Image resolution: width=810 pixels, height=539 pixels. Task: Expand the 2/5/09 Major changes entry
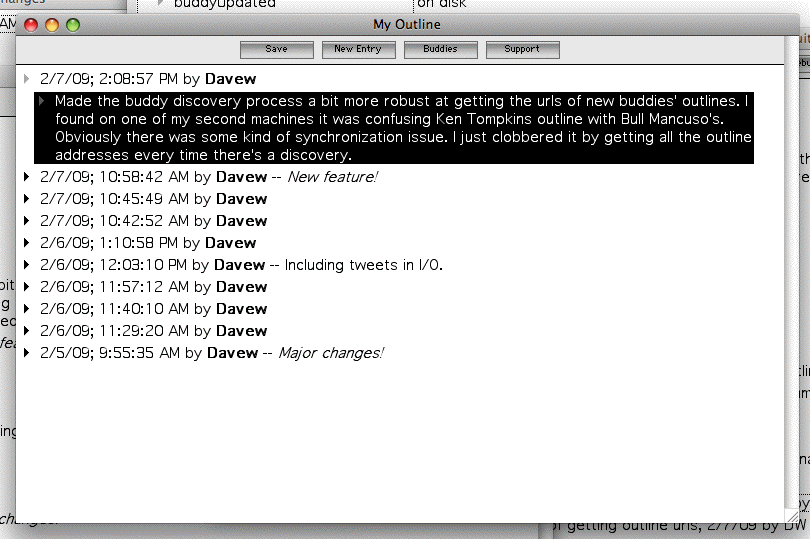(27, 353)
